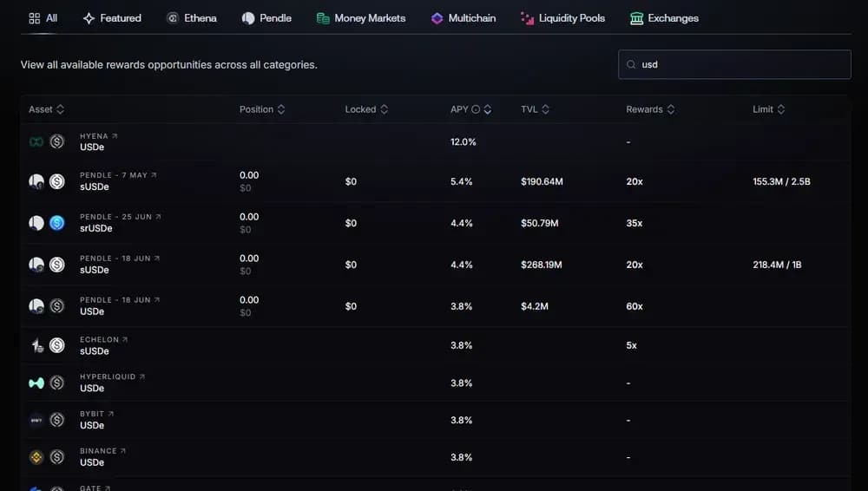
Task: Click the Hyena protocol icon
Action: click(x=36, y=141)
